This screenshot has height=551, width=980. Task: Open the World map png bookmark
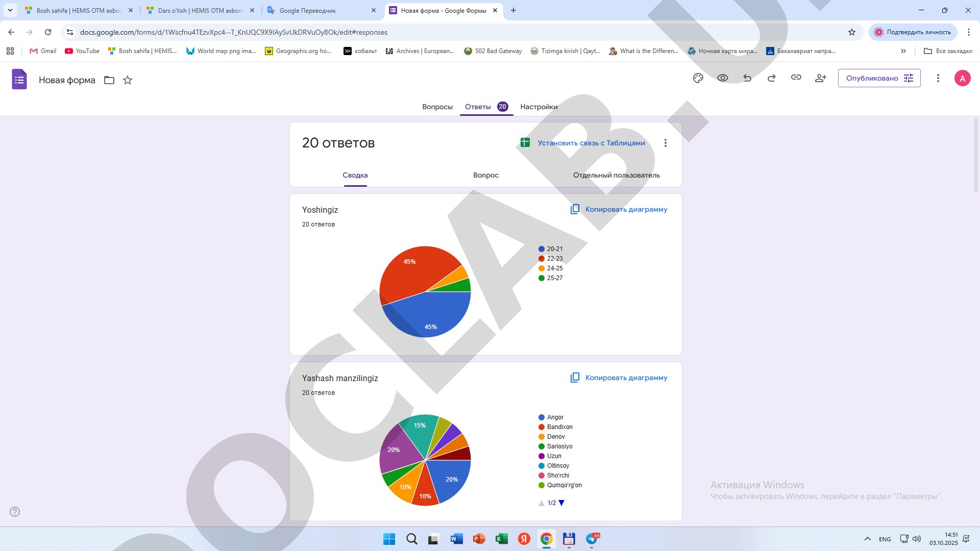coord(221,51)
